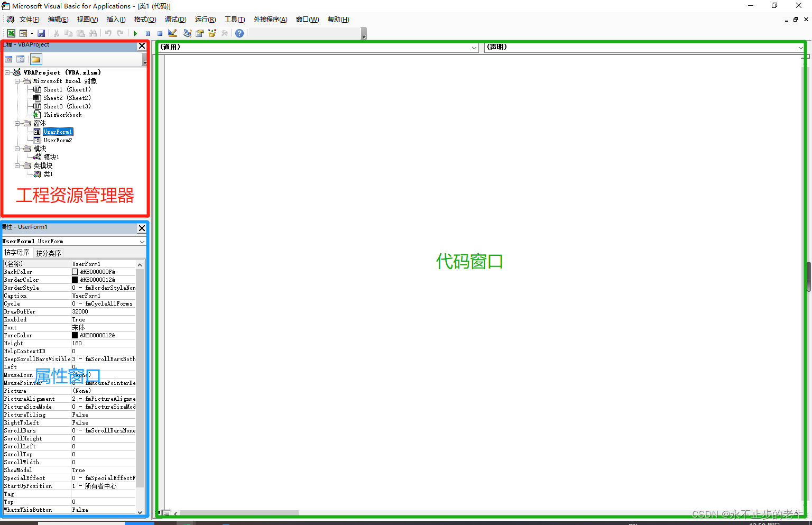Image resolution: width=812 pixels, height=525 pixels.
Task: Open the 声明 procedure dropdown
Action: coord(801,48)
